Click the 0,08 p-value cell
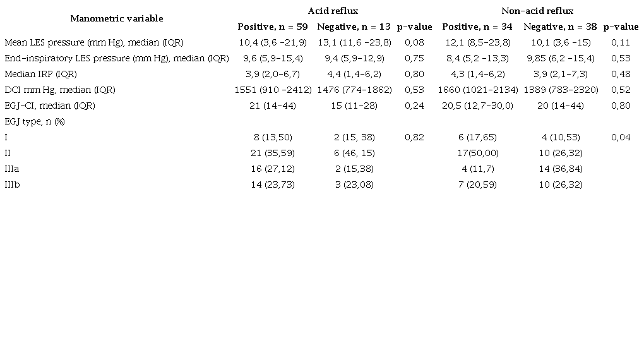Image resolution: width=644 pixels, height=345 pixels. 414,42
